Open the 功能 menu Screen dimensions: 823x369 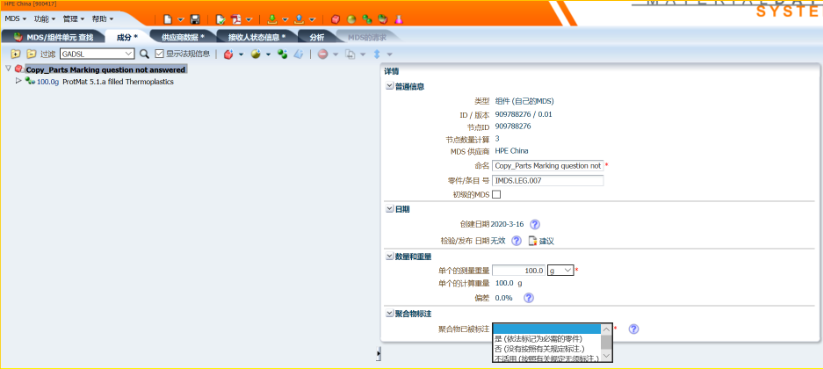[44, 19]
